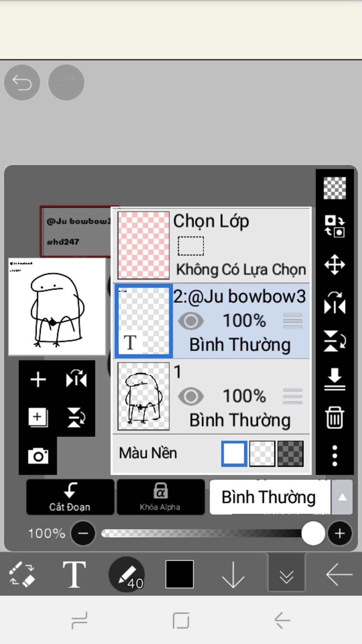Open Bình Thường blending mode selector
This screenshot has height=644, width=362.
[270, 497]
